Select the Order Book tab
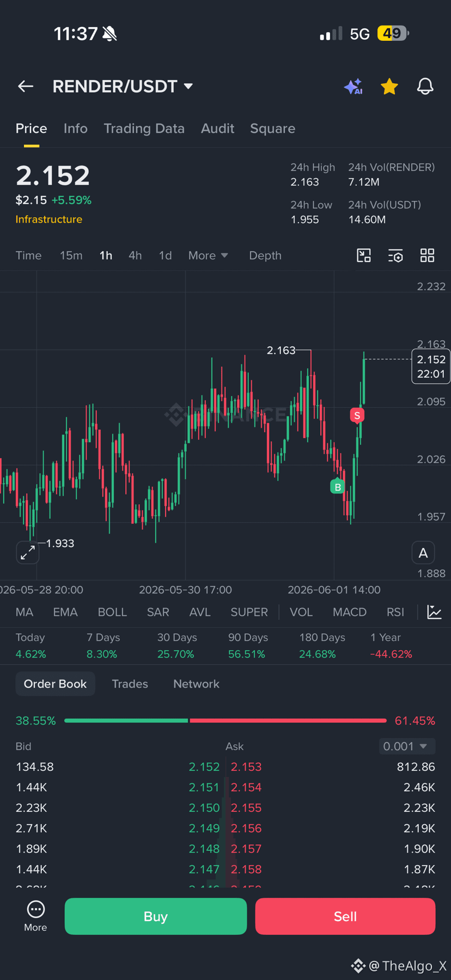This screenshot has width=451, height=980. point(55,684)
